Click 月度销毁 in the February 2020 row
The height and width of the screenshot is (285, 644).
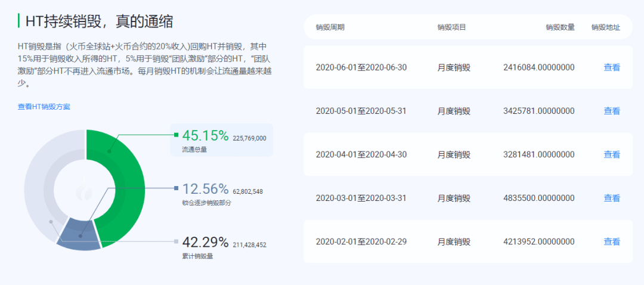(x=454, y=241)
